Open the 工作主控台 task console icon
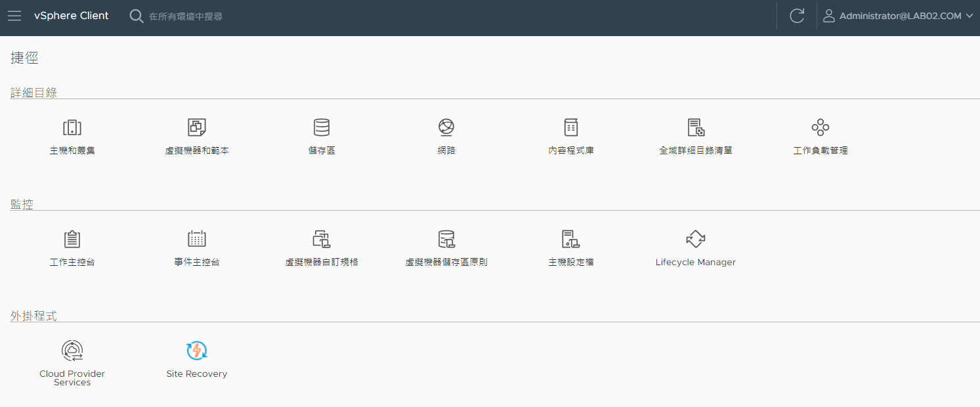This screenshot has width=980, height=407. [x=72, y=239]
